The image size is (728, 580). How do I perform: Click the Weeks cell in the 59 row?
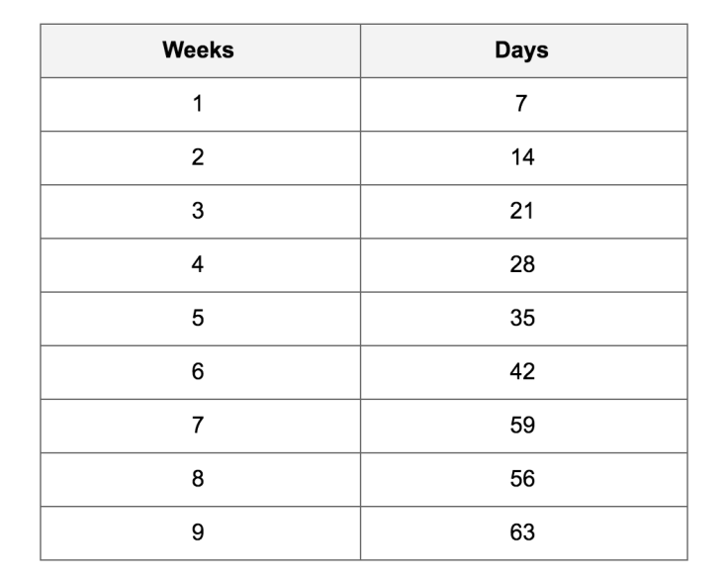pos(201,426)
